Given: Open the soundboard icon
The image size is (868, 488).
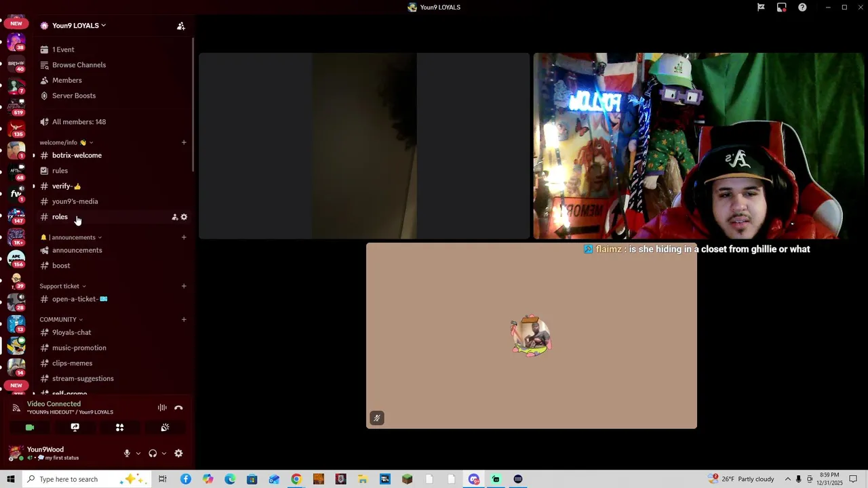Looking at the screenshot, I should [165, 428].
